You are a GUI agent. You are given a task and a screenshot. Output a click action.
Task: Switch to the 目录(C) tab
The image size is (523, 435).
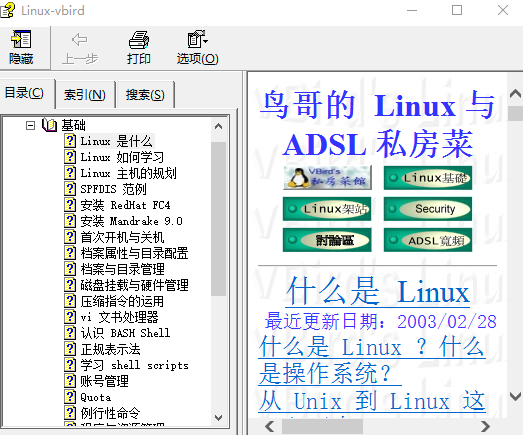[24, 93]
